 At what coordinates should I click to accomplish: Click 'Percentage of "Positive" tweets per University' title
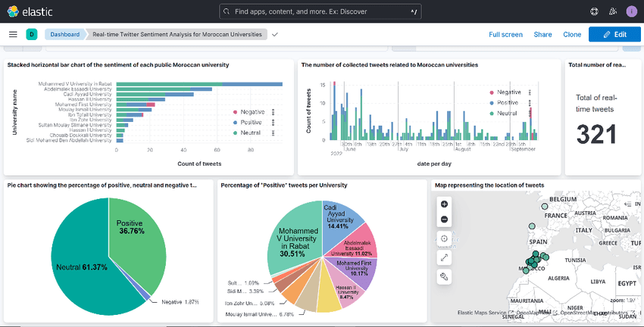click(x=284, y=185)
